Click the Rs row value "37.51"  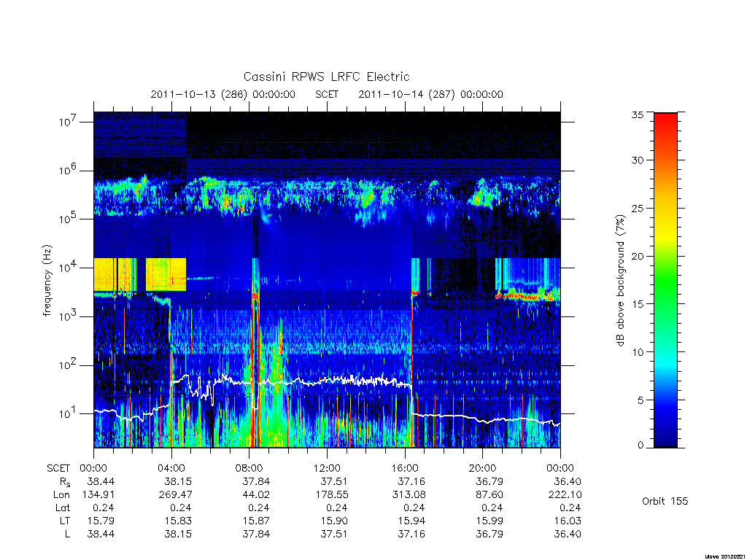click(x=334, y=481)
